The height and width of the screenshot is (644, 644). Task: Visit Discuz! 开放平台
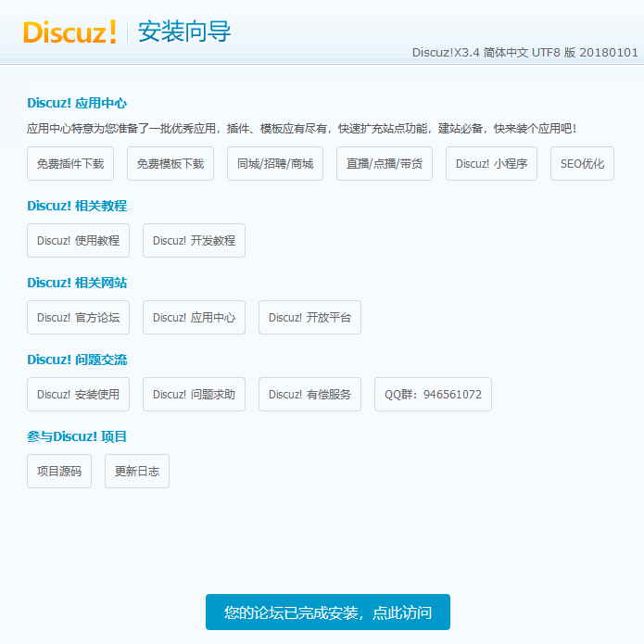310,317
